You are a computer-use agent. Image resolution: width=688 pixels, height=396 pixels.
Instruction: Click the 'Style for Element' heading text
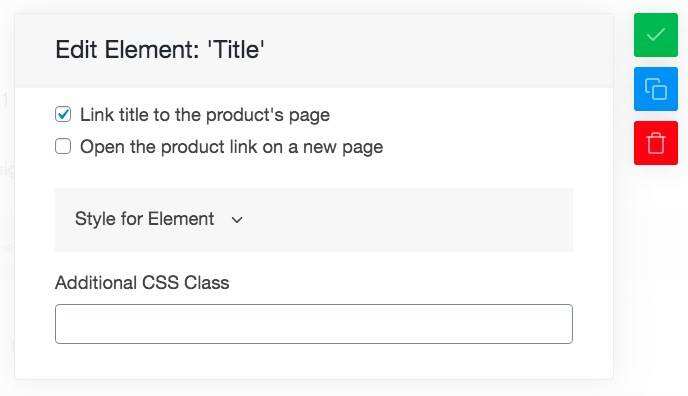coord(144,219)
